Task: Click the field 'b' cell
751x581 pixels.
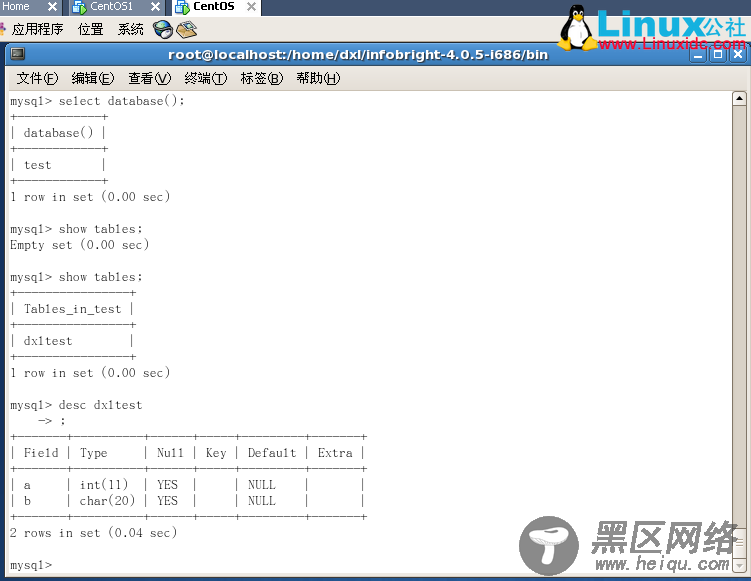Action: pyautogui.click(x=27, y=501)
